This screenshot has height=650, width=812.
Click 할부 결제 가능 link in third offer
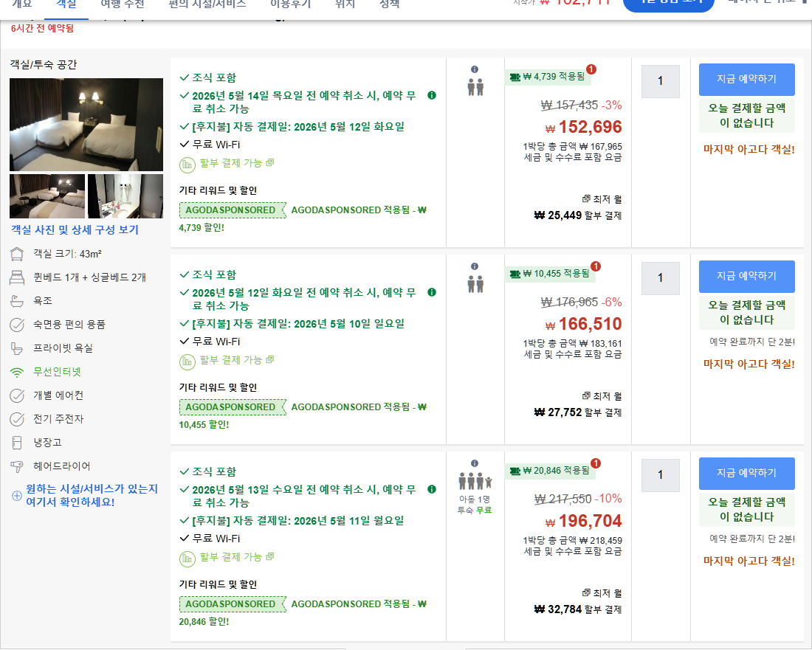[237, 557]
